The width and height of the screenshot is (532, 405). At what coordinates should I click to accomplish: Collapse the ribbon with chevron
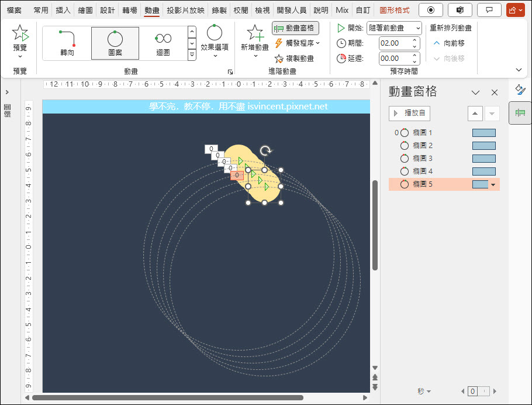[x=519, y=70]
